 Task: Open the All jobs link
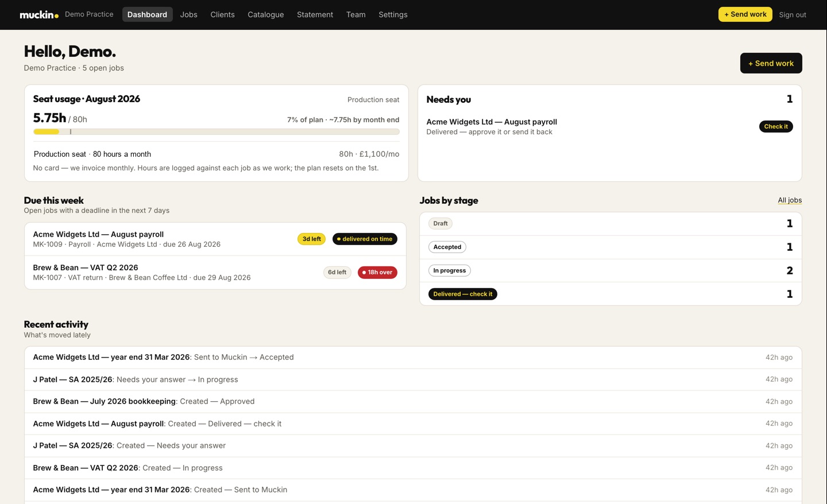790,200
